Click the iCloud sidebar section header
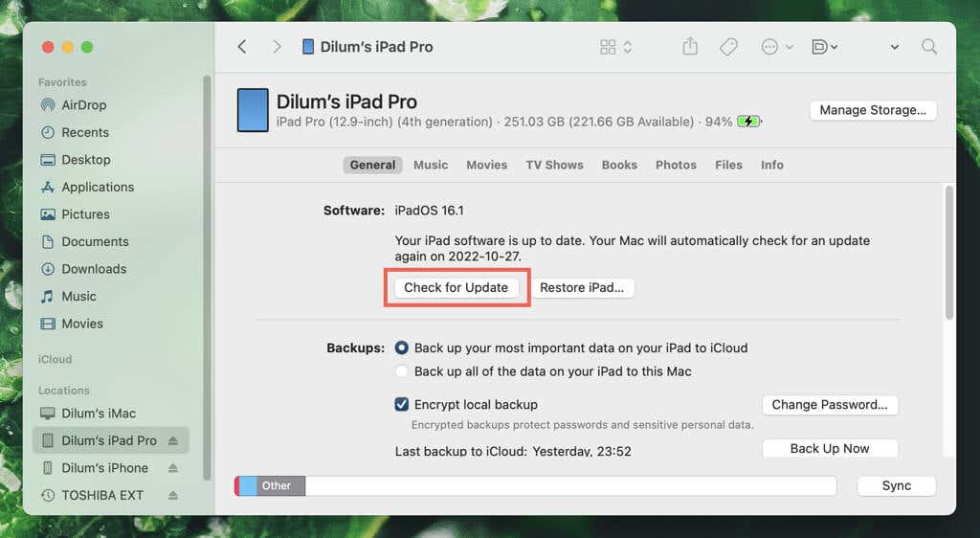 [55, 359]
